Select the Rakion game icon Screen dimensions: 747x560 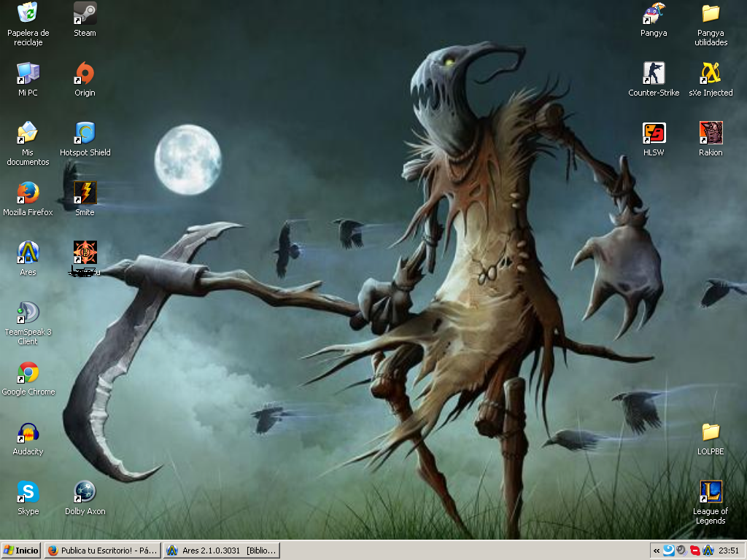click(711, 133)
